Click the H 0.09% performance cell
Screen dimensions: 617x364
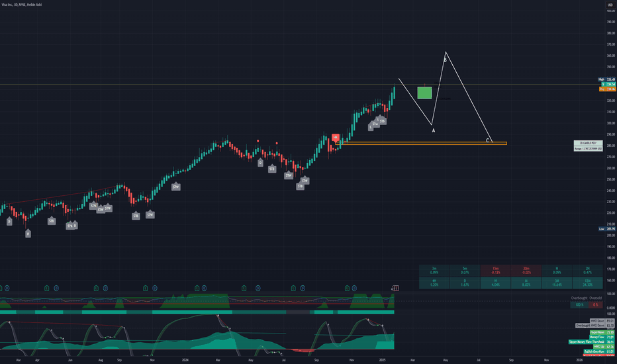coord(557,270)
